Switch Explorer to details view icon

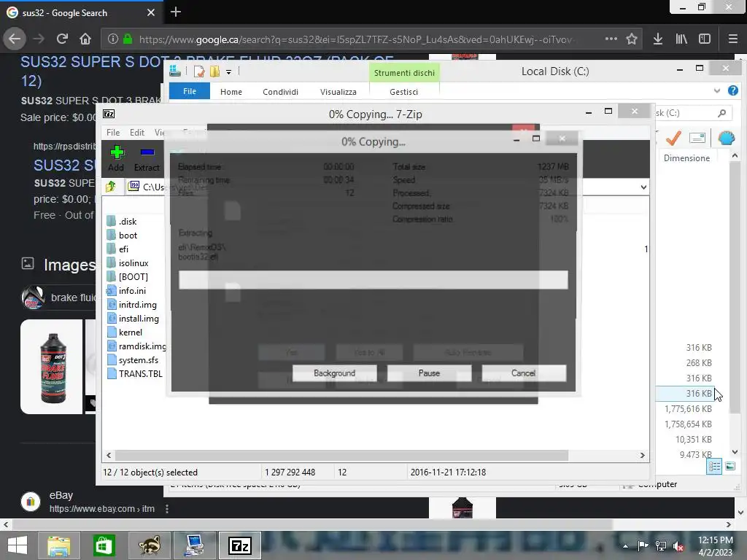coord(714,466)
